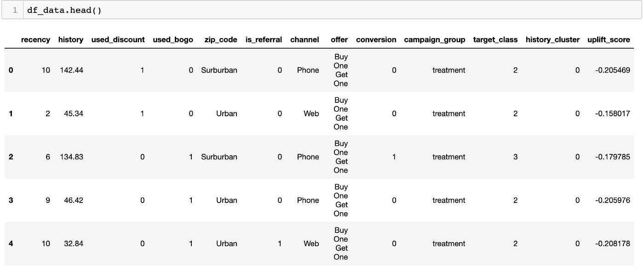Click the history_cluster column header
The width and height of the screenshot is (644, 271).
point(552,40)
